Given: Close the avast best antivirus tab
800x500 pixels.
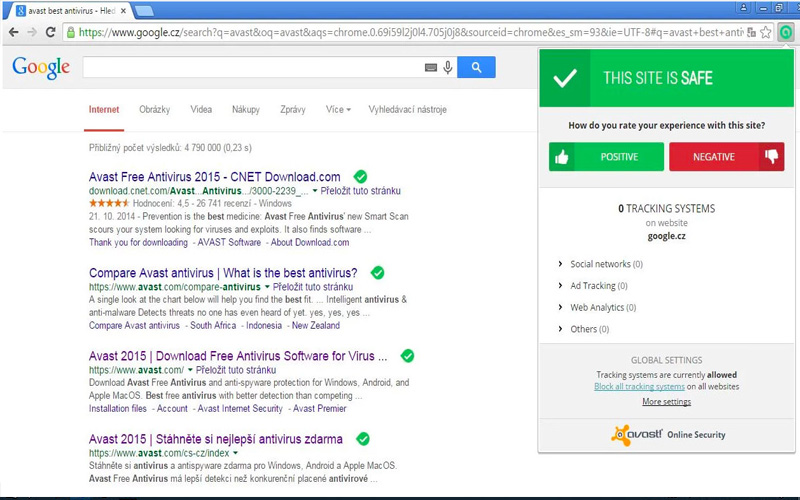Looking at the screenshot, I should (123, 10).
